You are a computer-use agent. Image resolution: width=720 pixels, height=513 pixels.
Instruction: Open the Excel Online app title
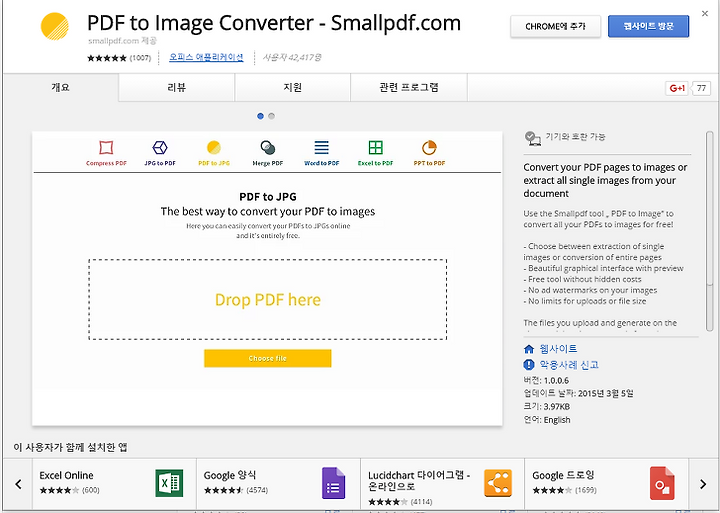66,475
